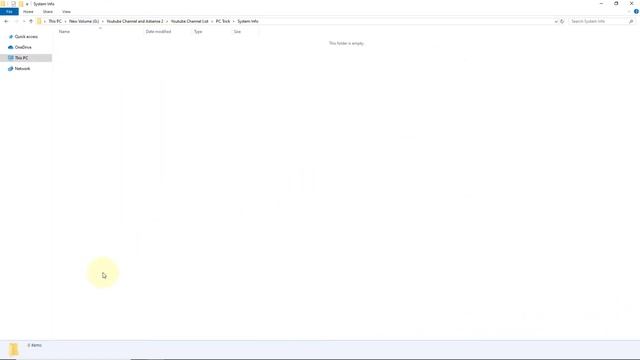Refresh the System Info folder

pos(562,21)
